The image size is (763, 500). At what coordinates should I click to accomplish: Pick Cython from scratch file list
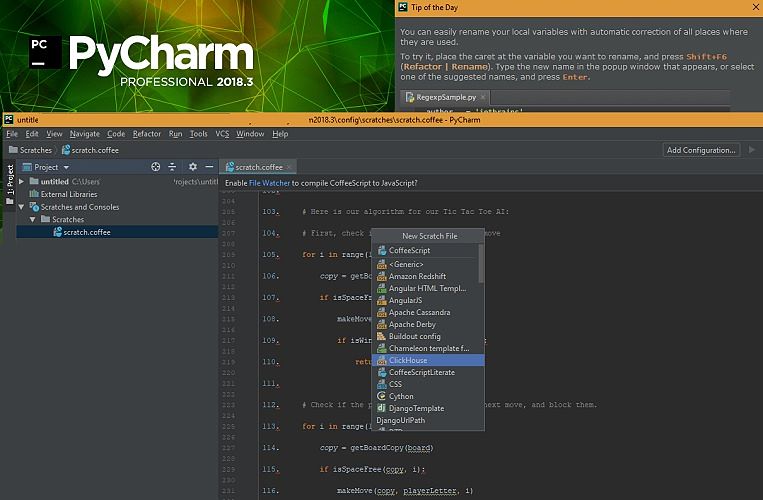coord(428,396)
